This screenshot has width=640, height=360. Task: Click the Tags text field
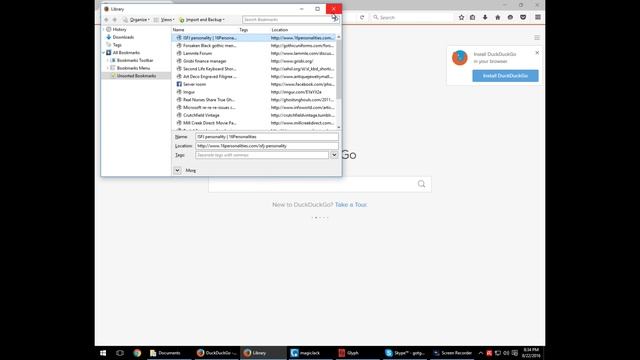[x=262, y=155]
